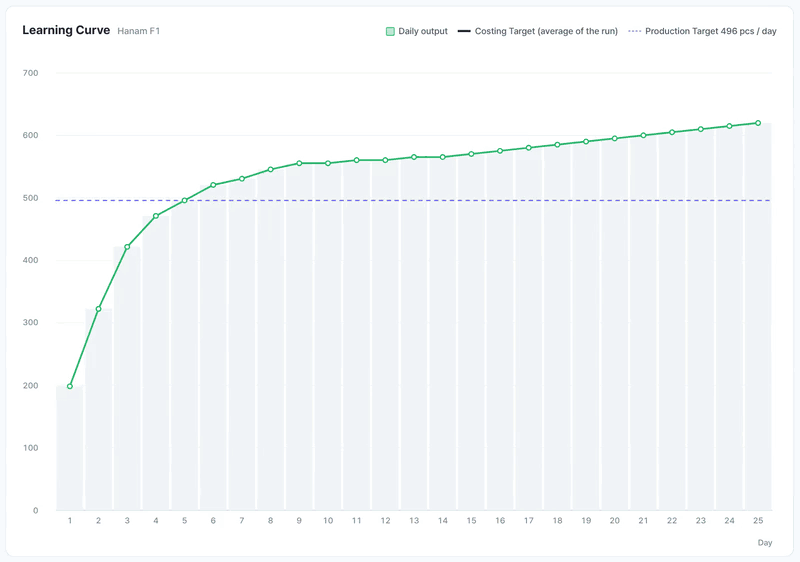Click y-axis label 600
This screenshot has height=562, width=800.
click(x=31, y=135)
